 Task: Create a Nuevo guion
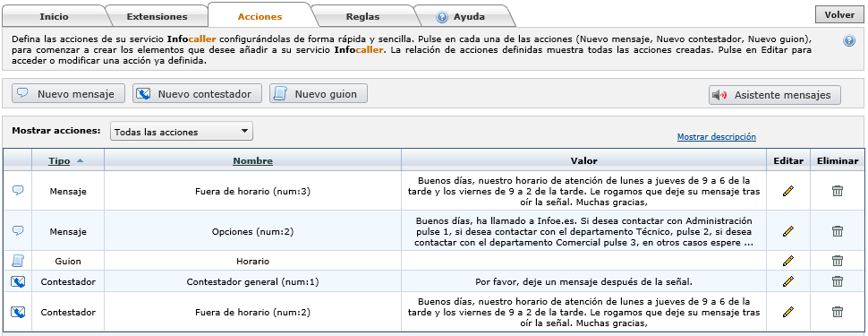[x=319, y=94]
